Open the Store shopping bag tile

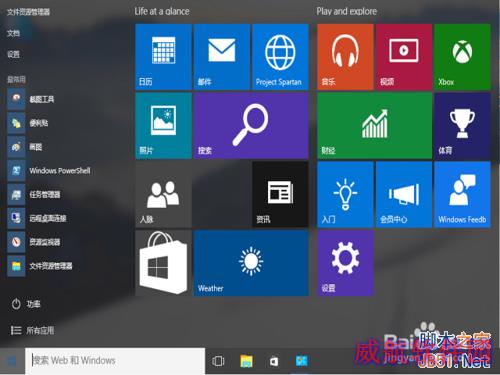(x=163, y=263)
